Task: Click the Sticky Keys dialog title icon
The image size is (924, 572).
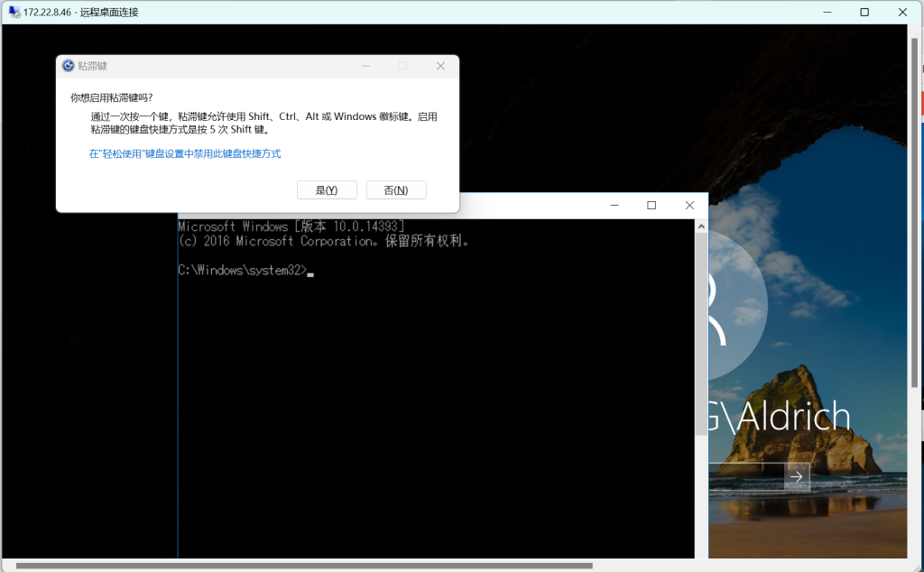Action: (68, 66)
